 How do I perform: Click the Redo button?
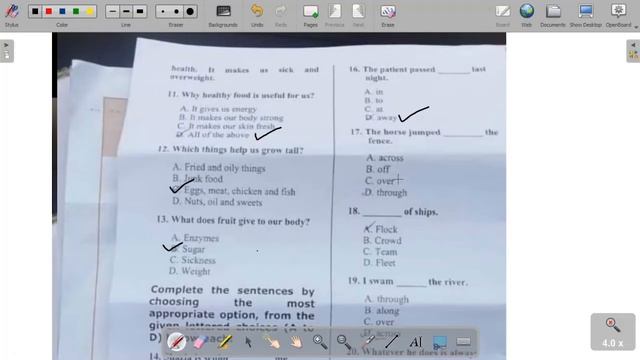point(281,15)
